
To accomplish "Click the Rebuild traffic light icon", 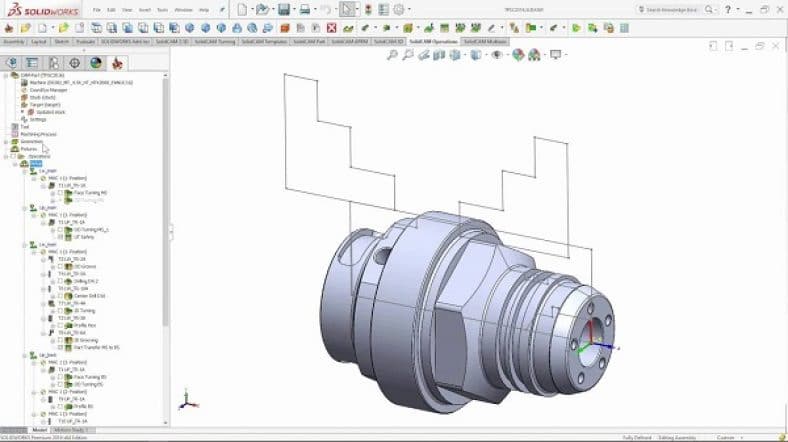I will click(x=368, y=10).
